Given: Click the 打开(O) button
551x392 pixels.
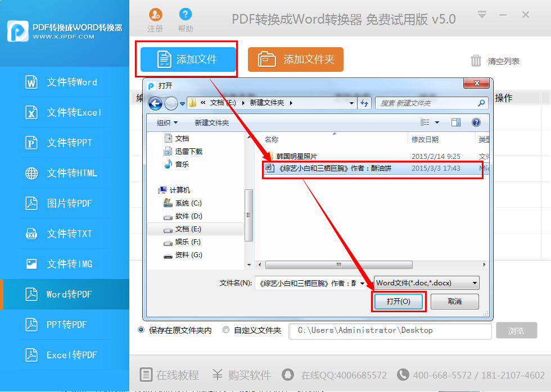Looking at the screenshot, I should pos(399,302).
